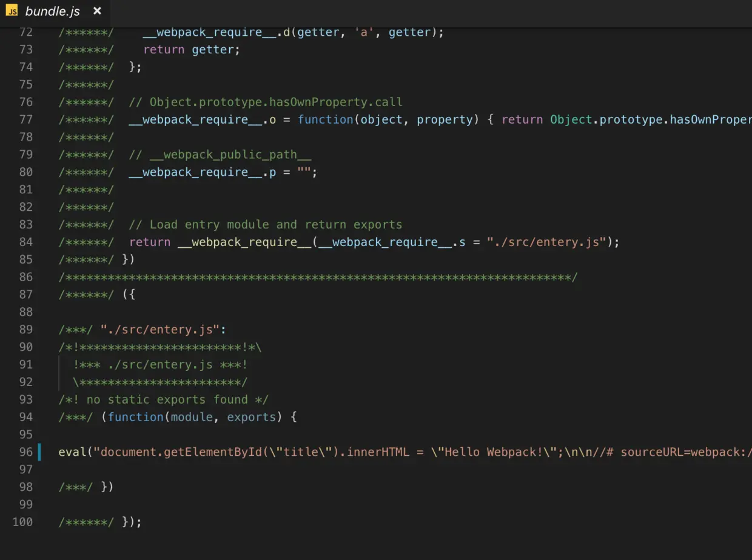Click the 'sourceURL=webpack:/' text on line 96

pyautogui.click(x=687, y=452)
